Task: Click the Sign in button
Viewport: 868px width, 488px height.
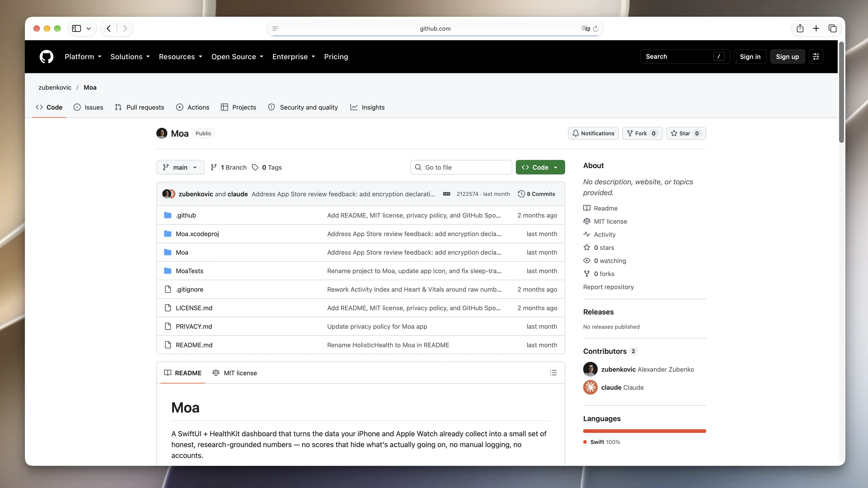Action: [x=750, y=56]
